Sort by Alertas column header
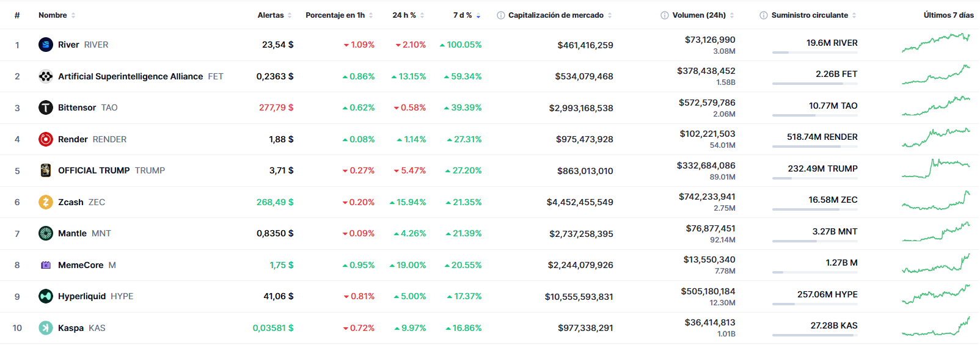 (x=271, y=15)
